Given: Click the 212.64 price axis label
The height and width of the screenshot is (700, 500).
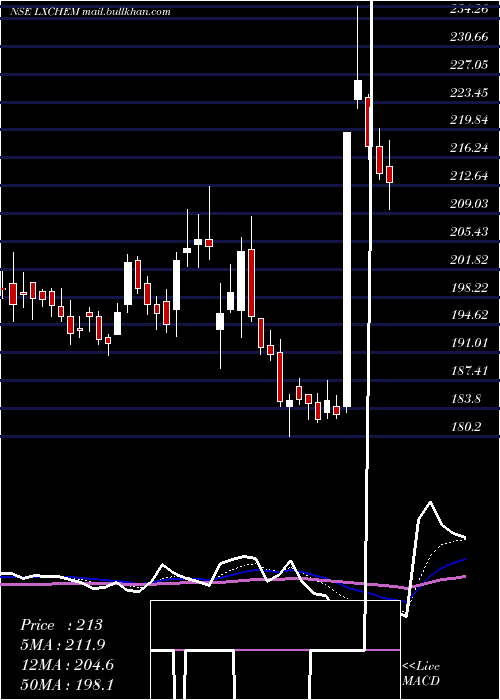Looking at the screenshot, I should pyautogui.click(x=468, y=176).
